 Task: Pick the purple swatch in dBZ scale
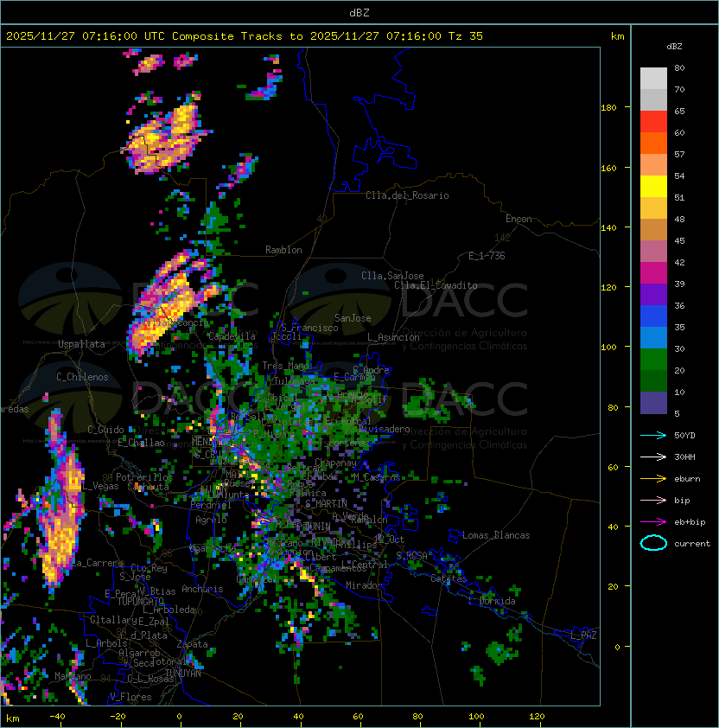tap(653, 295)
